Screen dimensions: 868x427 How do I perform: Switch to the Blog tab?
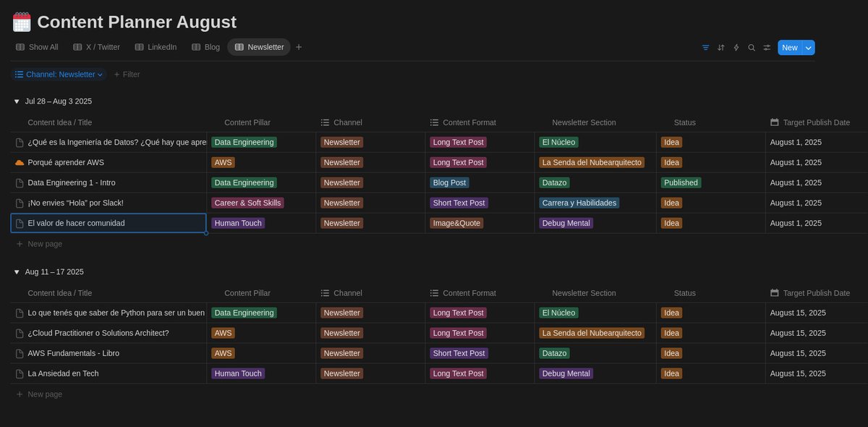(x=205, y=47)
